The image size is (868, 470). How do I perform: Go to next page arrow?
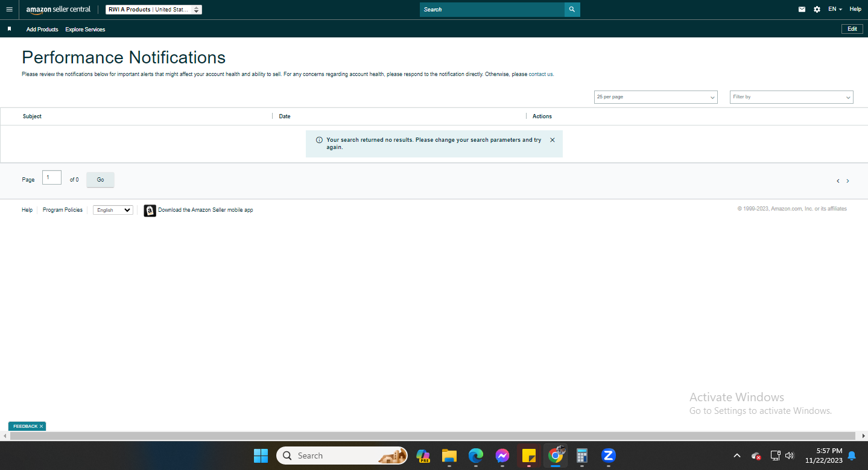click(847, 181)
